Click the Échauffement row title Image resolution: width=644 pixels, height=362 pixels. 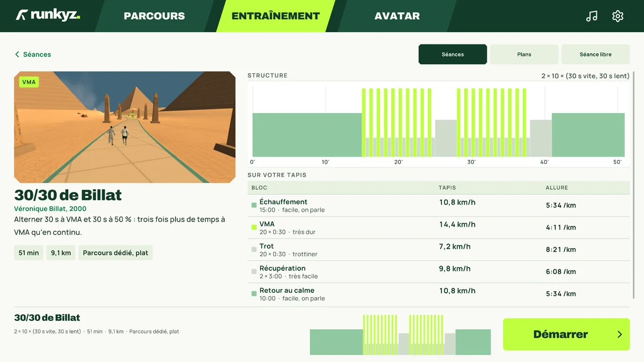(283, 202)
